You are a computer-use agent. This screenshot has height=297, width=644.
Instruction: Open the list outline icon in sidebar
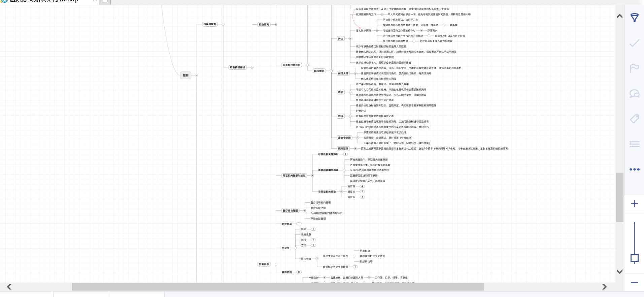(x=634, y=144)
